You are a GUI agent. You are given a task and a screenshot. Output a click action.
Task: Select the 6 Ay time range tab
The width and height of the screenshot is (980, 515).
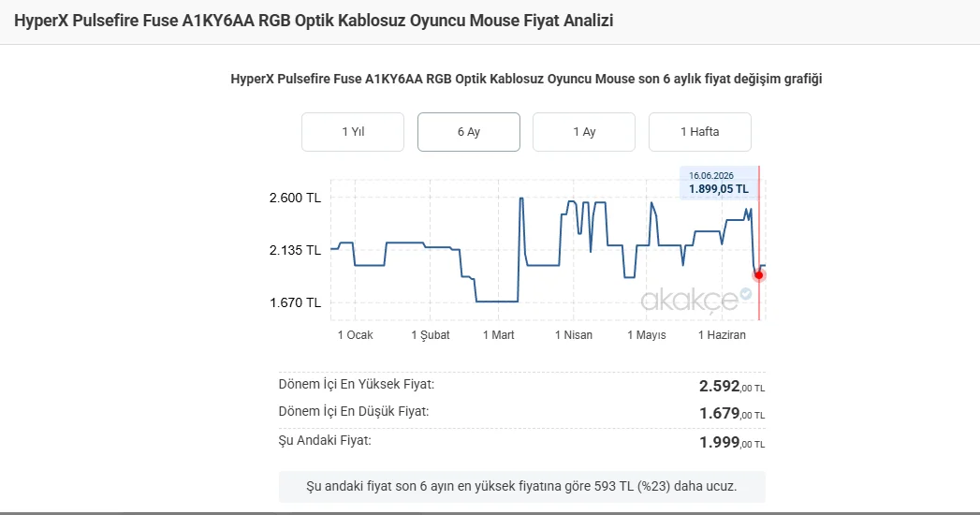[x=469, y=132]
